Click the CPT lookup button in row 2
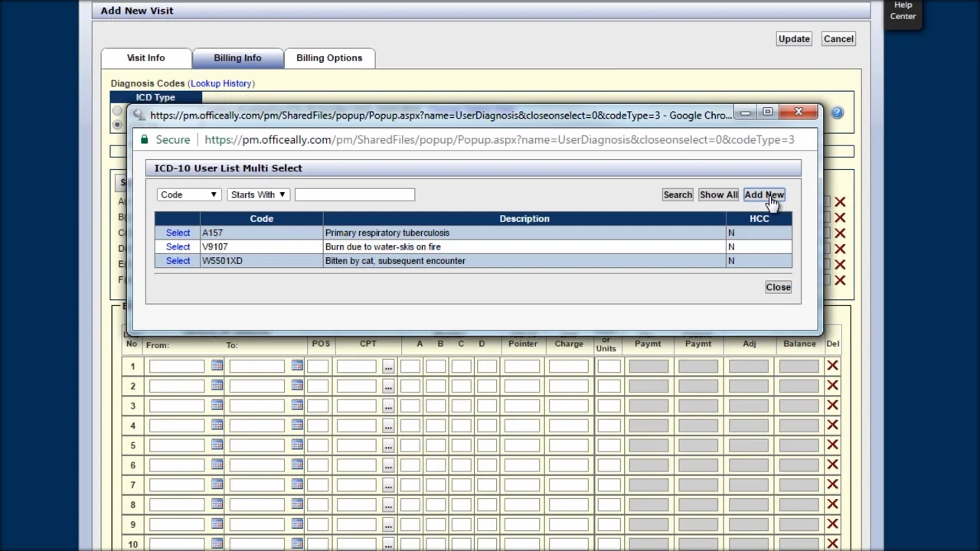The image size is (980, 551). point(388,386)
